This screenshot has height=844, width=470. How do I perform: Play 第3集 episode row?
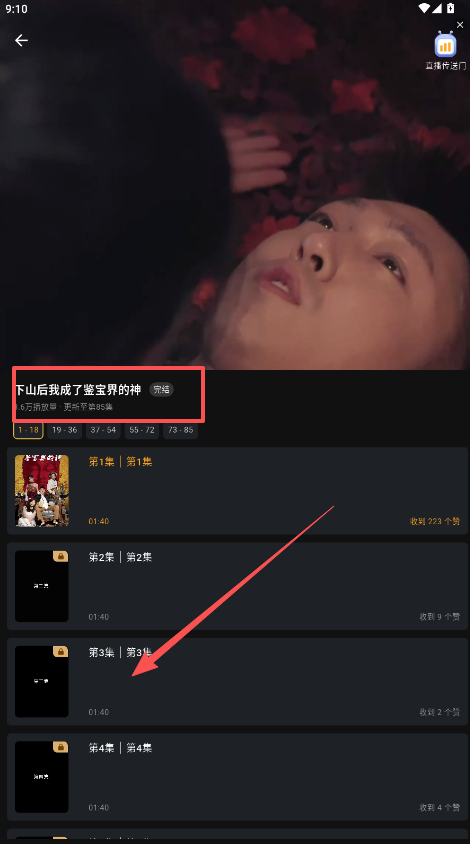(237, 681)
